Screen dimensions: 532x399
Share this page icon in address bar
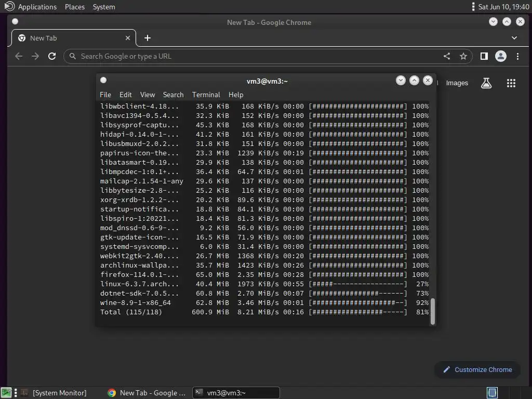(447, 56)
